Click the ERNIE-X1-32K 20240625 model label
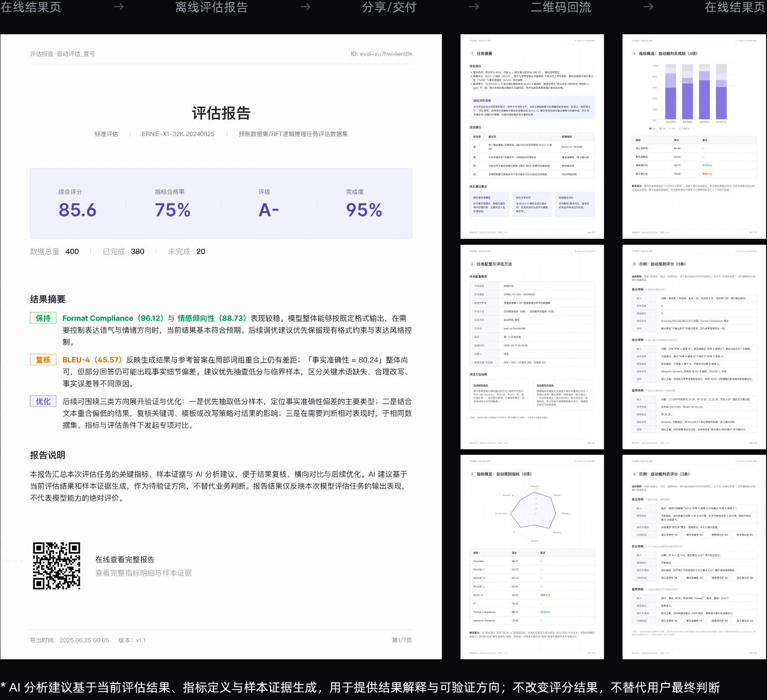The image size is (767, 700). click(x=178, y=134)
